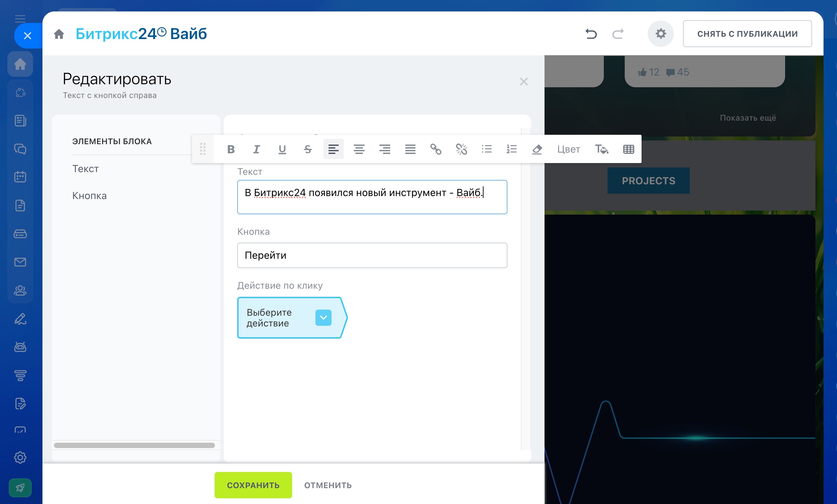Image resolution: width=837 pixels, height=504 pixels.
Task: Align text to the left
Action: (x=333, y=149)
